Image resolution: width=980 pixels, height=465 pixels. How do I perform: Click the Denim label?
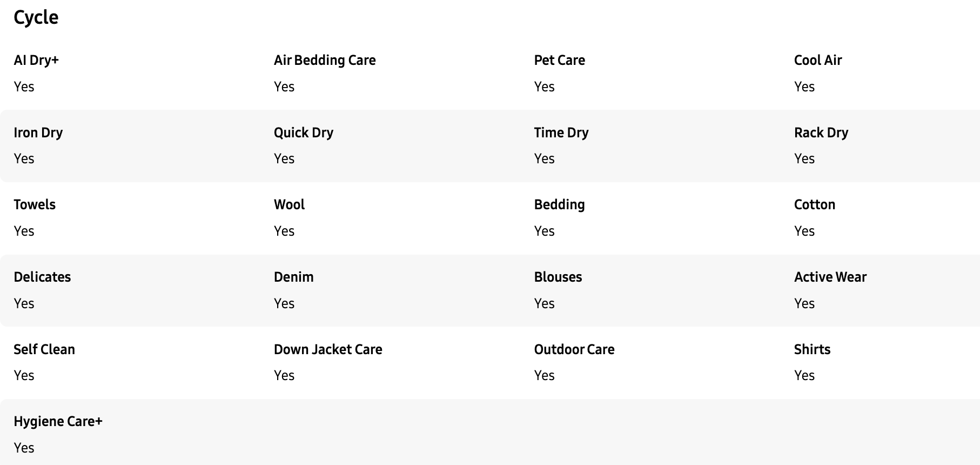(x=293, y=277)
